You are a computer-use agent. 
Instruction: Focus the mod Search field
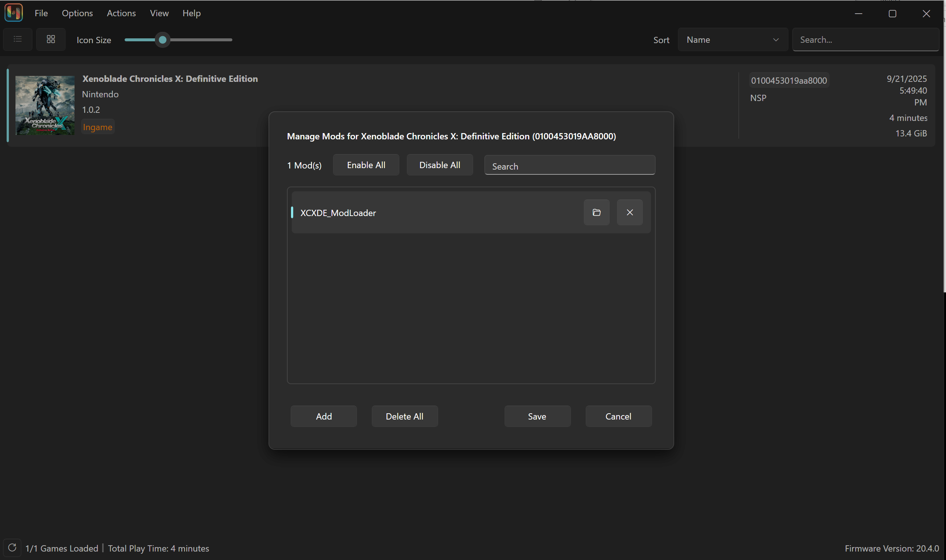569,166
